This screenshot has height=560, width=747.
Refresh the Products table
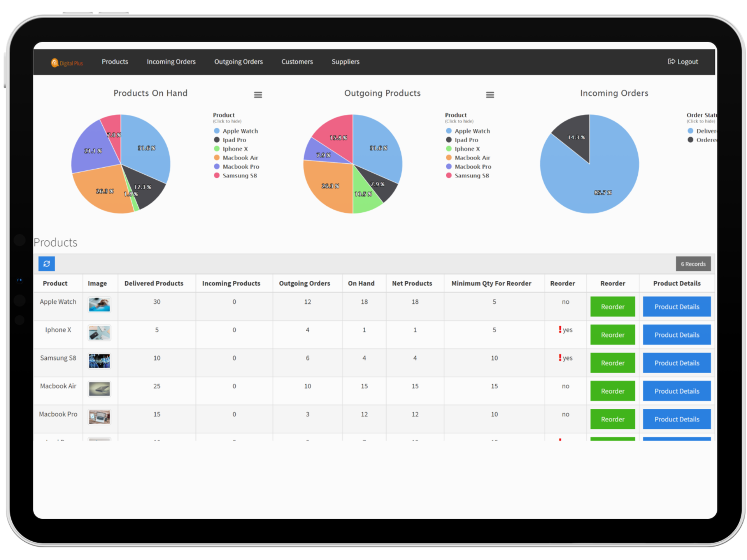[46, 264]
